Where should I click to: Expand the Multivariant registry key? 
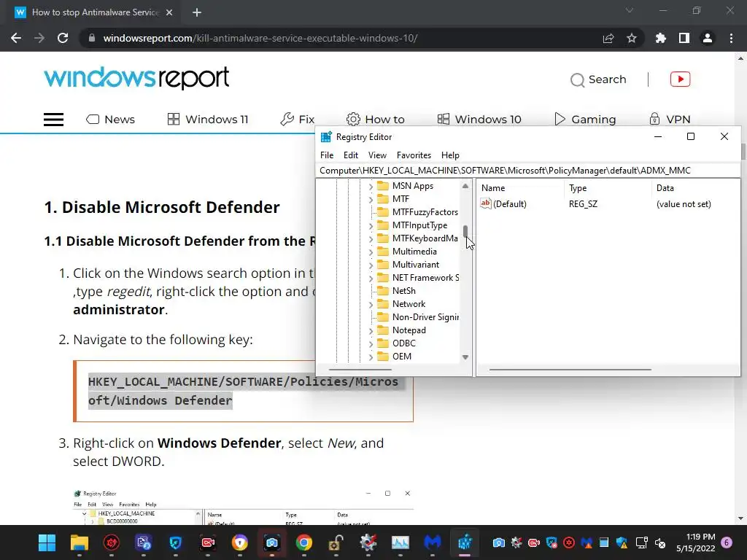click(371, 265)
